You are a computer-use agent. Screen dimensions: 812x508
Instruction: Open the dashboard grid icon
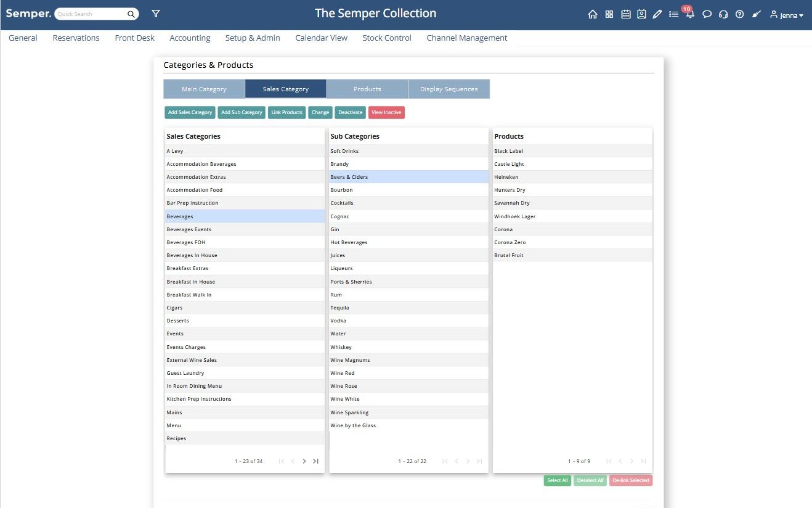point(609,14)
